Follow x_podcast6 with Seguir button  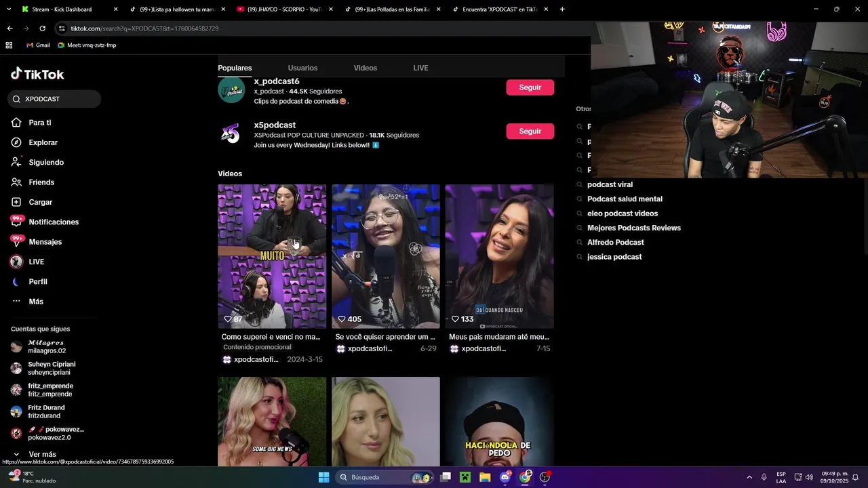[530, 87]
